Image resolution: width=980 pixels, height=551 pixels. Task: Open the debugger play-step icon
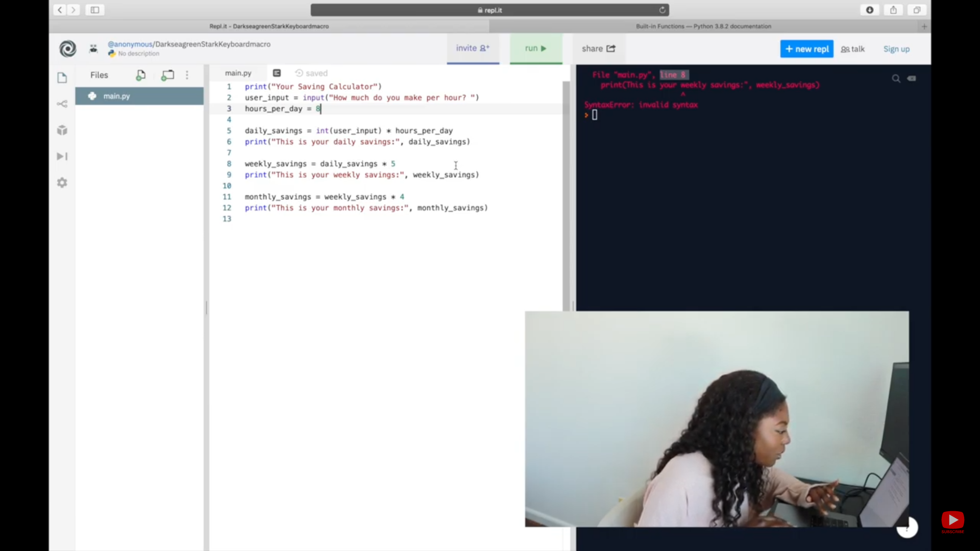click(62, 156)
